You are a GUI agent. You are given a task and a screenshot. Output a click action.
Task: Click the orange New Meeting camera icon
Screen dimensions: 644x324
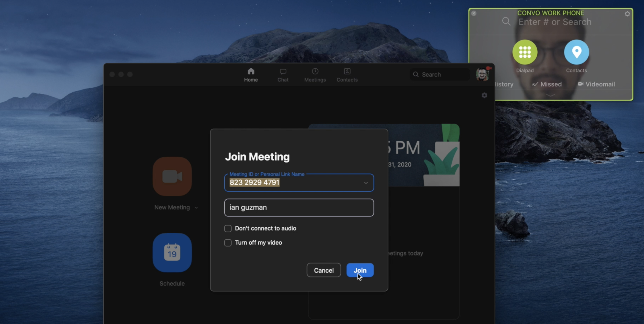point(172,177)
